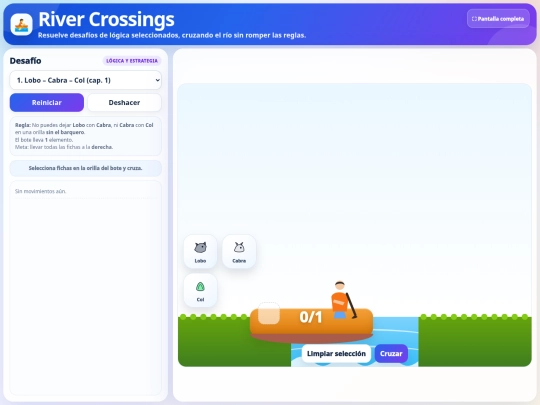Image resolution: width=540 pixels, height=405 pixels.
Task: Click the 0/1 boat capacity counter
Action: 311,317
